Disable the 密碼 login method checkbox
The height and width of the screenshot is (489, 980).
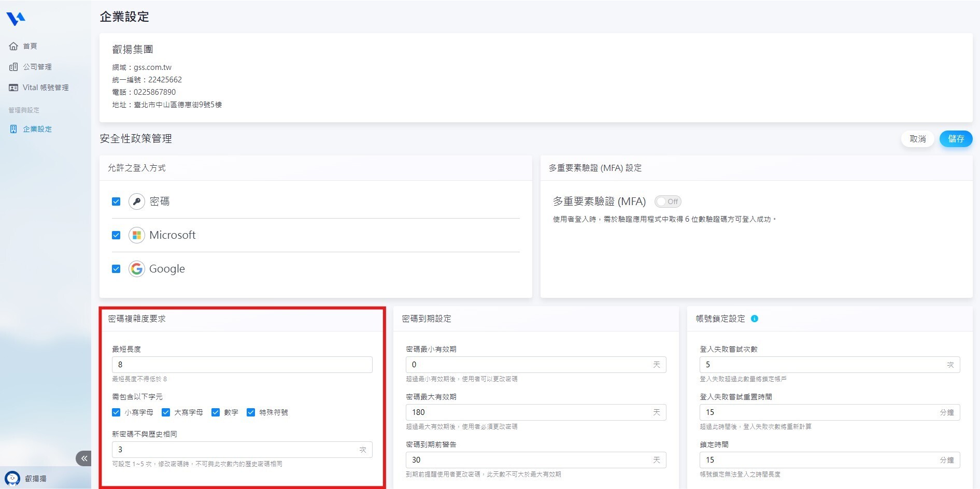click(x=116, y=202)
